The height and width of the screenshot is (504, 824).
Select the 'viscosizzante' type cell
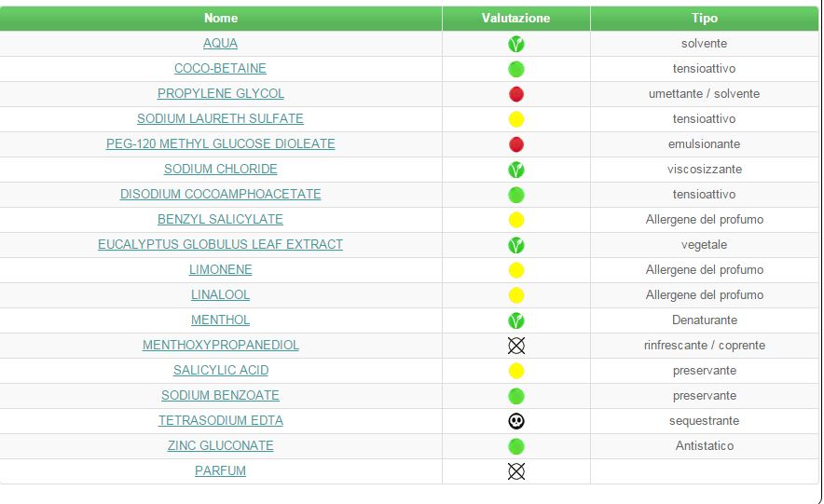click(704, 170)
